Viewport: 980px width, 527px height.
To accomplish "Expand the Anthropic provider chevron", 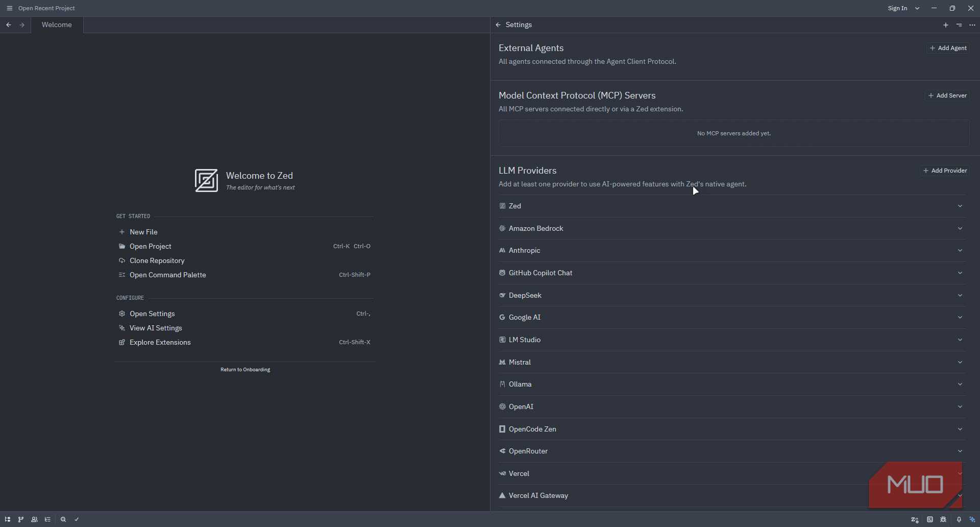I will [960, 251].
